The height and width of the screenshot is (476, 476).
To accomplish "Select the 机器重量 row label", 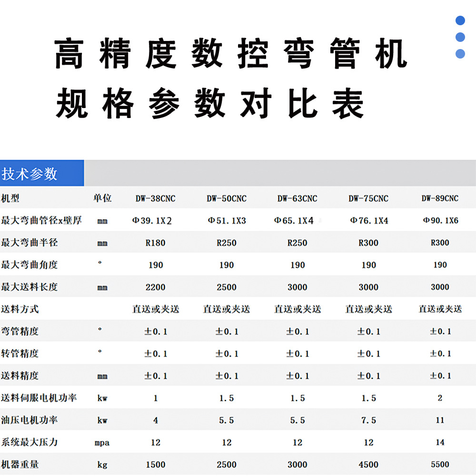I will coord(20,464).
